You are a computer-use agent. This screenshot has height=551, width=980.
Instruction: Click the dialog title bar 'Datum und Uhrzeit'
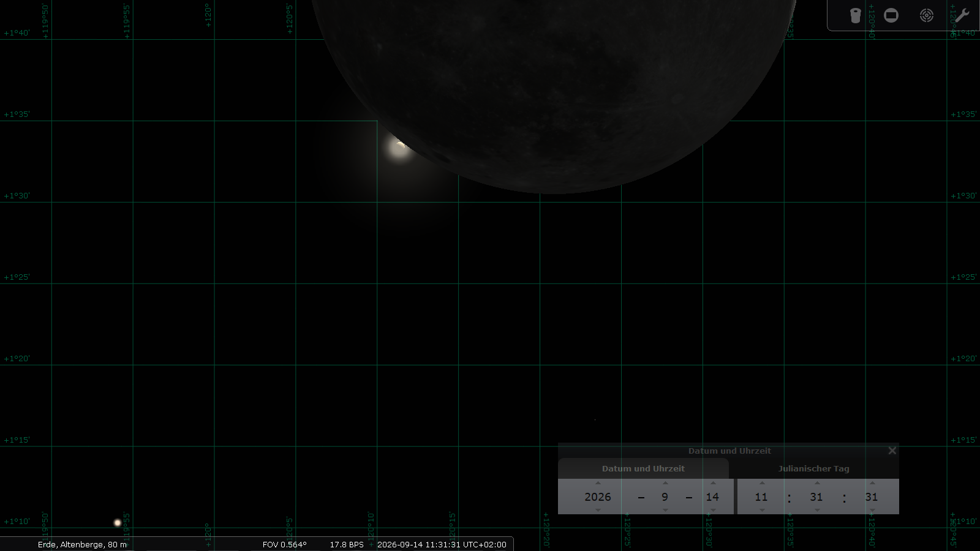(x=729, y=451)
